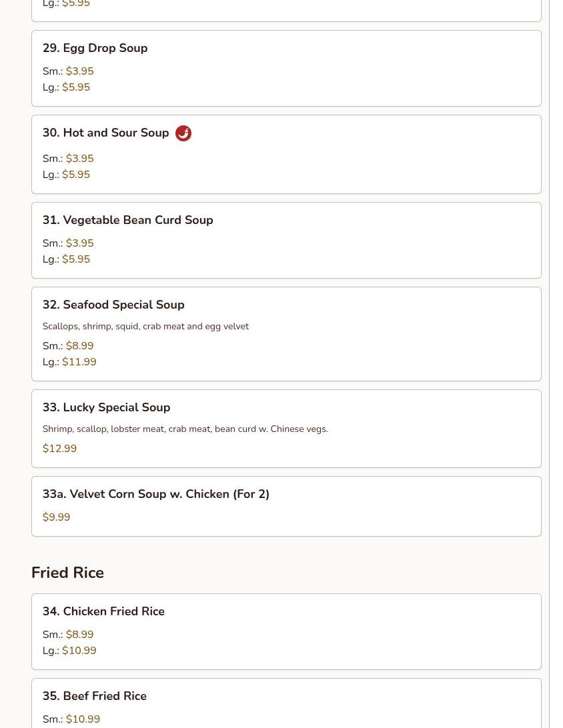Select 35. Beef Fried Rice item
Screen dimensions: 563x728
point(94,696)
